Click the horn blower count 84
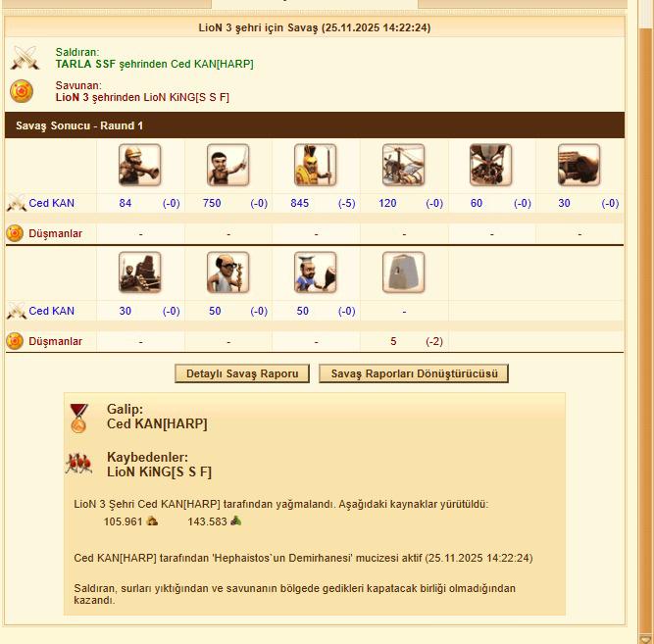This screenshot has width=654, height=644. (x=126, y=203)
